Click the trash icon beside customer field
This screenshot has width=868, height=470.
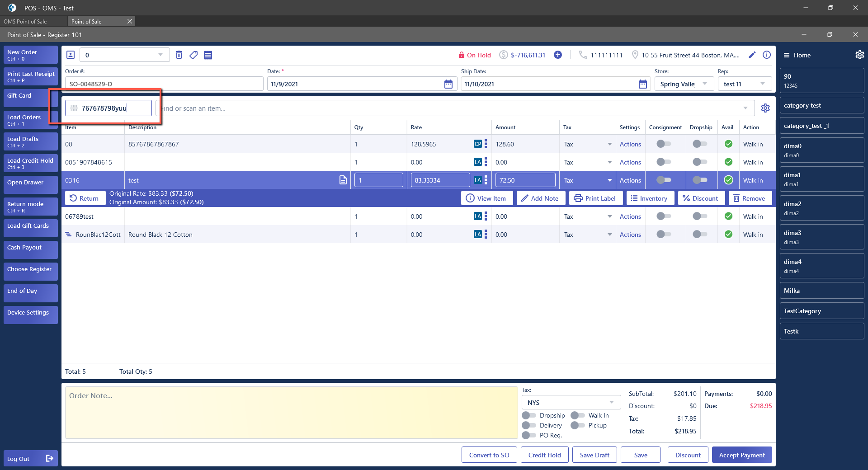179,55
